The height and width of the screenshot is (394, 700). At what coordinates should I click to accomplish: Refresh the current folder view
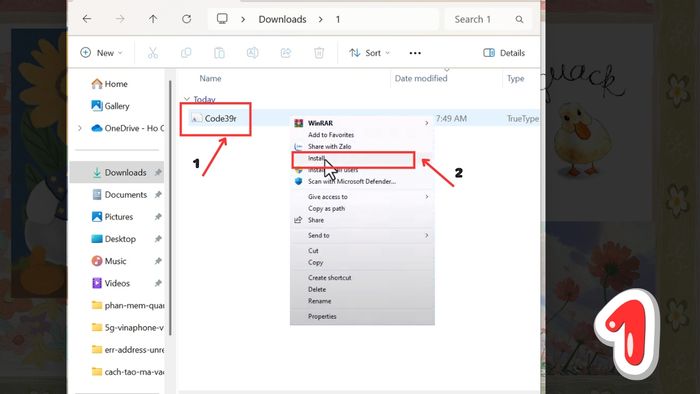[x=187, y=19]
